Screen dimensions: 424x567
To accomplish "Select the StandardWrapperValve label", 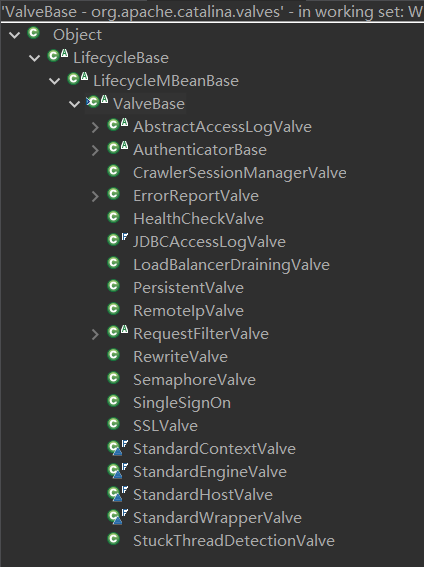I will tap(217, 518).
